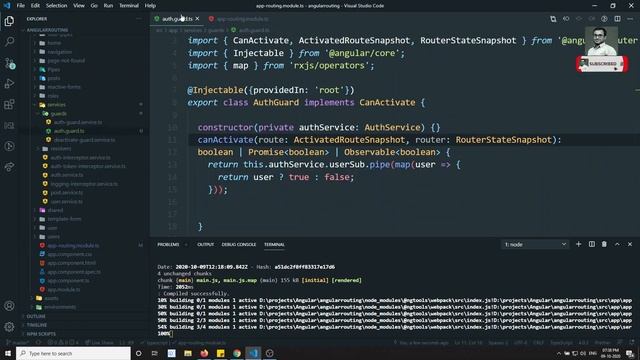Screen dimensions: 640x360
Task: Add a new terminal with plus icon
Action: [x=578, y=244]
